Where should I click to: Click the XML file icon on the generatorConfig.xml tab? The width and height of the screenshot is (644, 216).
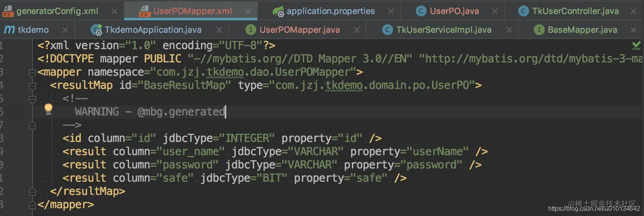point(8,11)
